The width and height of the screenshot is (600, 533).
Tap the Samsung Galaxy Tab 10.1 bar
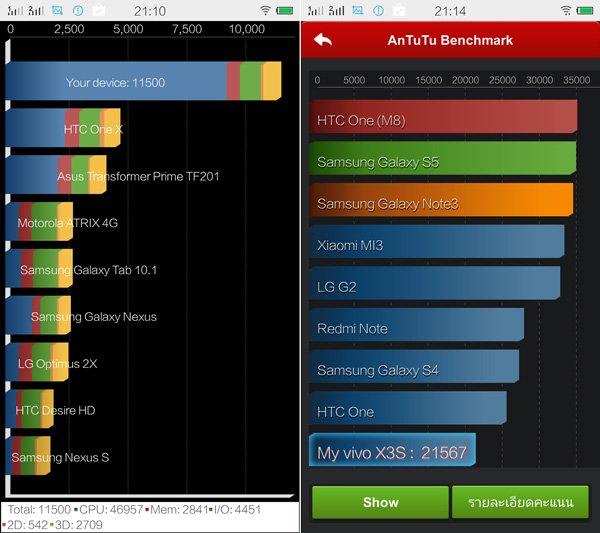[39, 268]
